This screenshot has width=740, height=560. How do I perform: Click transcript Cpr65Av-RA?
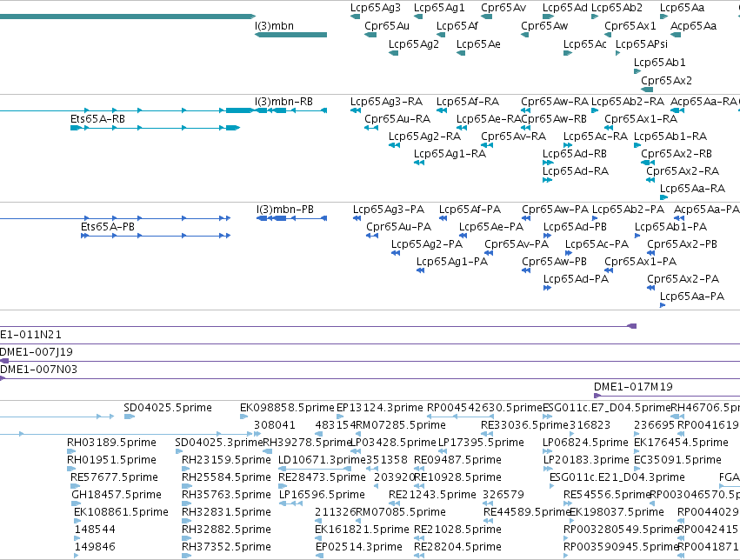[x=513, y=137]
